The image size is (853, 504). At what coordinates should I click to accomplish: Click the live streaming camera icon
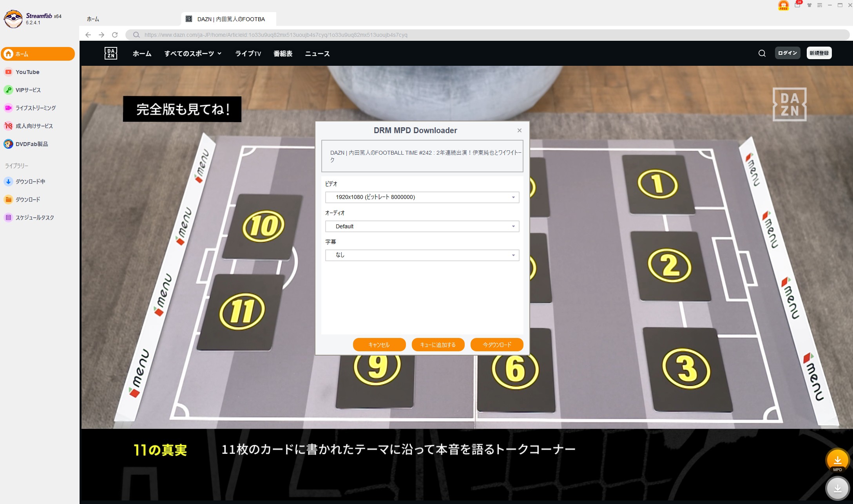[8, 108]
